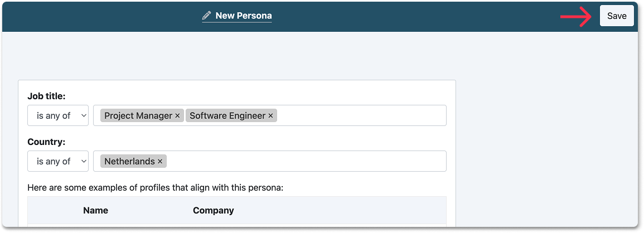The height and width of the screenshot is (233, 644).
Task: Open the Country condition dropdown
Action: (x=58, y=162)
